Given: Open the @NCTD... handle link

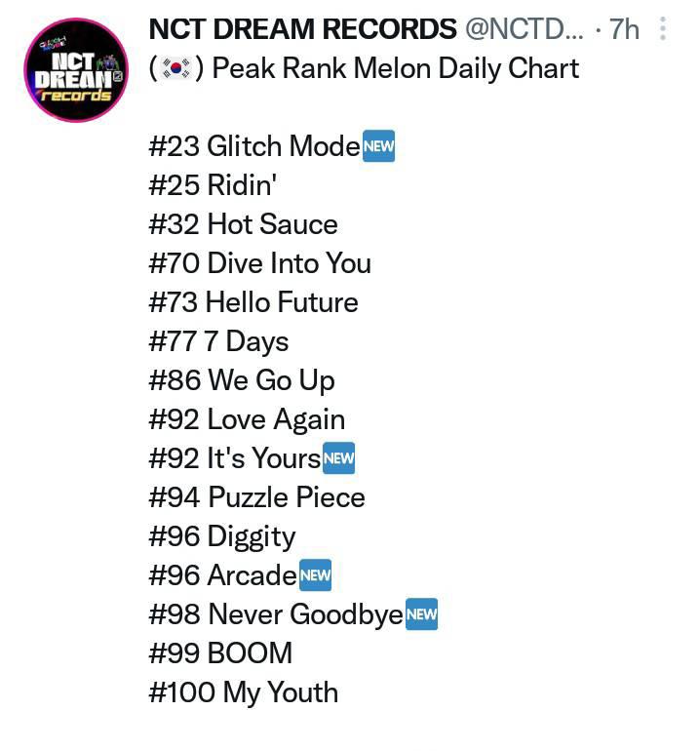Looking at the screenshot, I should pos(525,29).
